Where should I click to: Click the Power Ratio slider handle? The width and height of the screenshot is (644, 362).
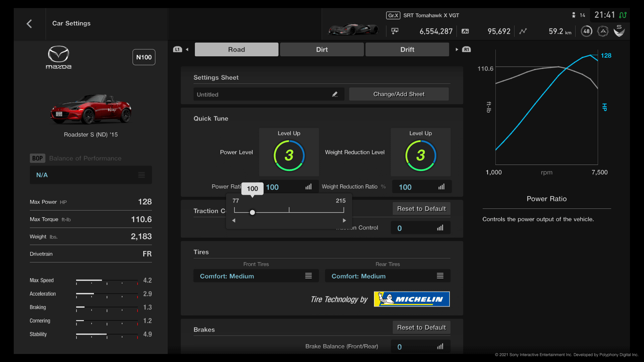[x=253, y=212]
